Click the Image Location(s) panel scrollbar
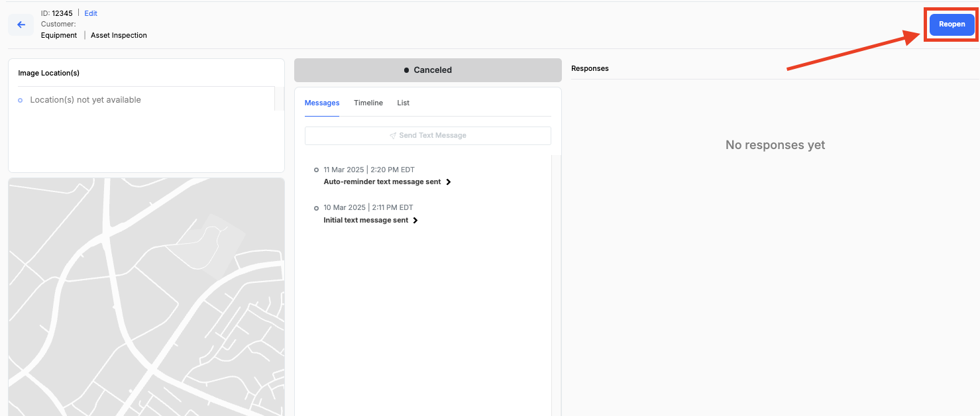The width and height of the screenshot is (980, 416). point(279,98)
